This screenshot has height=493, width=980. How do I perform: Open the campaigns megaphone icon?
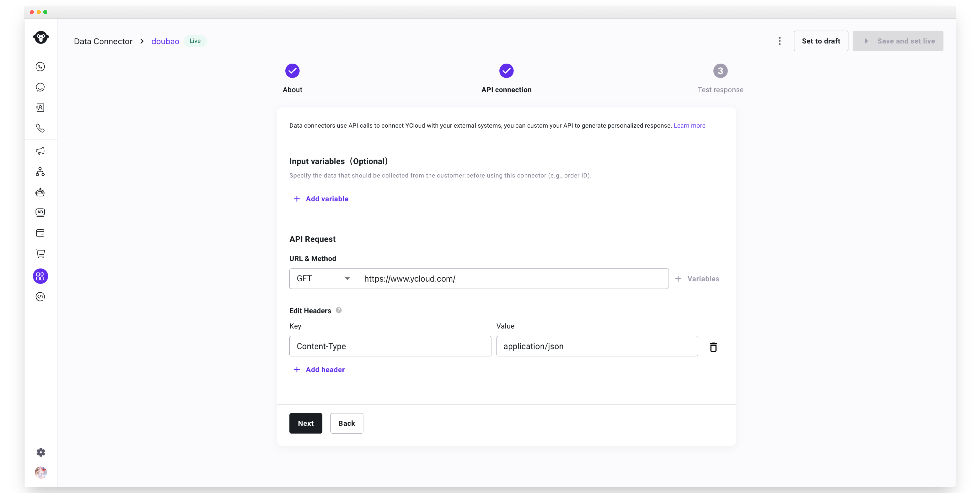click(x=40, y=151)
